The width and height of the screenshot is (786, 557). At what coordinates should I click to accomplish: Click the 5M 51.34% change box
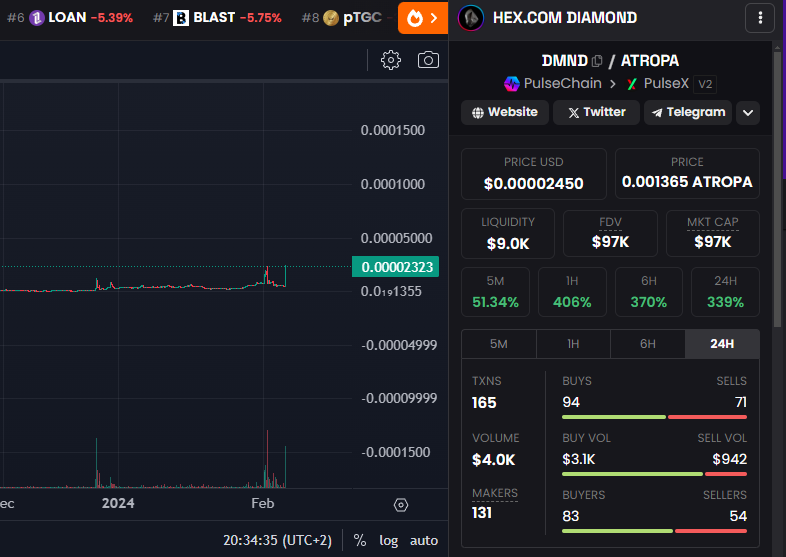pos(495,292)
